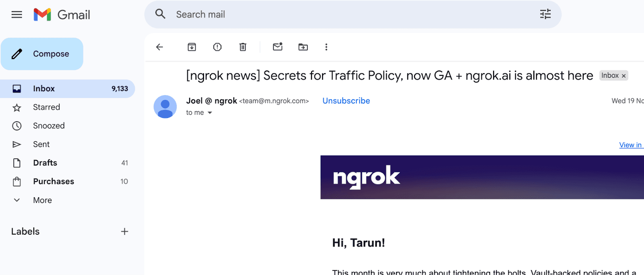Archive this email
Viewport: 644px width, 275px height.
coord(192,47)
